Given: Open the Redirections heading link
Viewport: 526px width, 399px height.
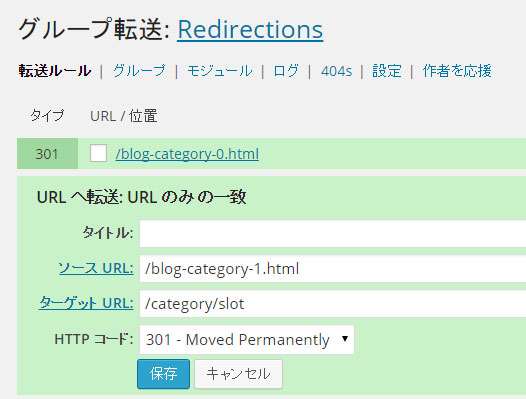Looking at the screenshot, I should [x=250, y=30].
